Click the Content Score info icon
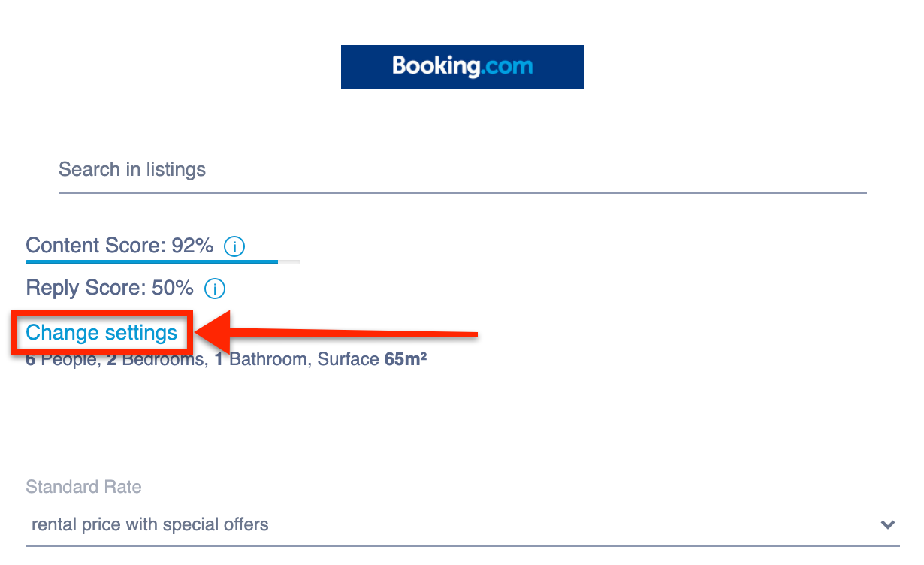The height and width of the screenshot is (565, 924). [234, 246]
